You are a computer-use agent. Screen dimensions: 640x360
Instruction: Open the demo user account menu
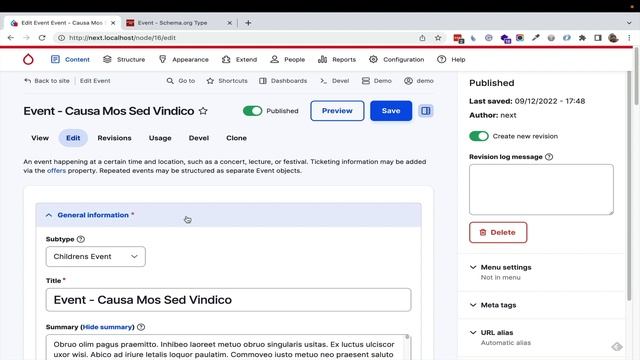[x=419, y=81]
